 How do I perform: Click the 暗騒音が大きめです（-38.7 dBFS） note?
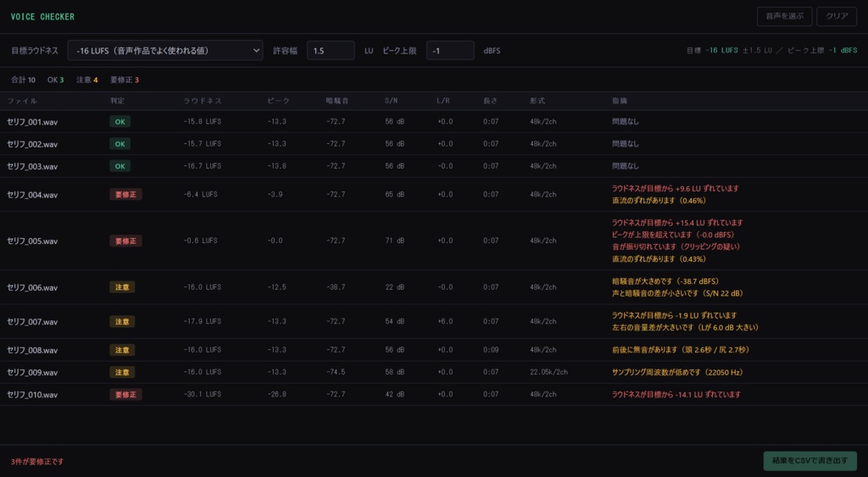[x=665, y=281]
